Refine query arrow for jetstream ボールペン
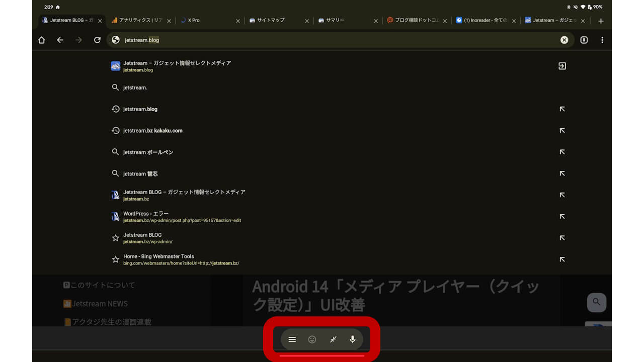Viewport: 644px width, 362px height. pyautogui.click(x=562, y=152)
